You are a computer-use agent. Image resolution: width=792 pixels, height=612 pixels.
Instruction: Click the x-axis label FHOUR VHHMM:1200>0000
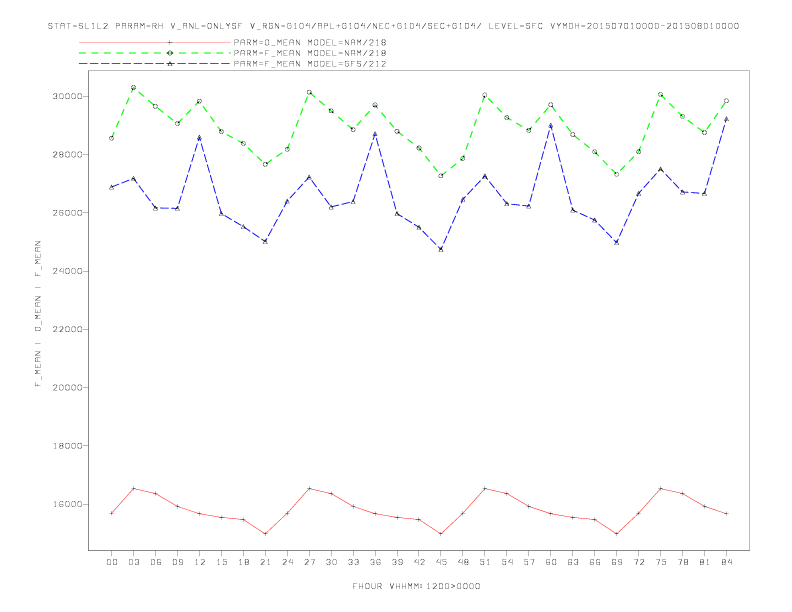[x=416, y=586]
